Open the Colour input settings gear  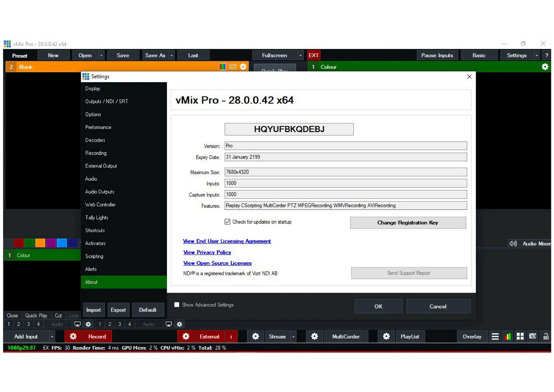point(545,67)
